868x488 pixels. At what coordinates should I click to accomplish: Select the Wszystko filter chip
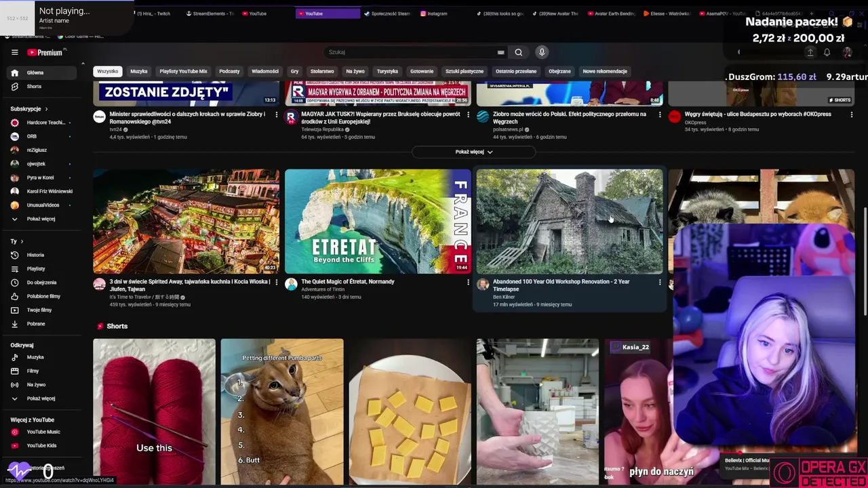107,71
